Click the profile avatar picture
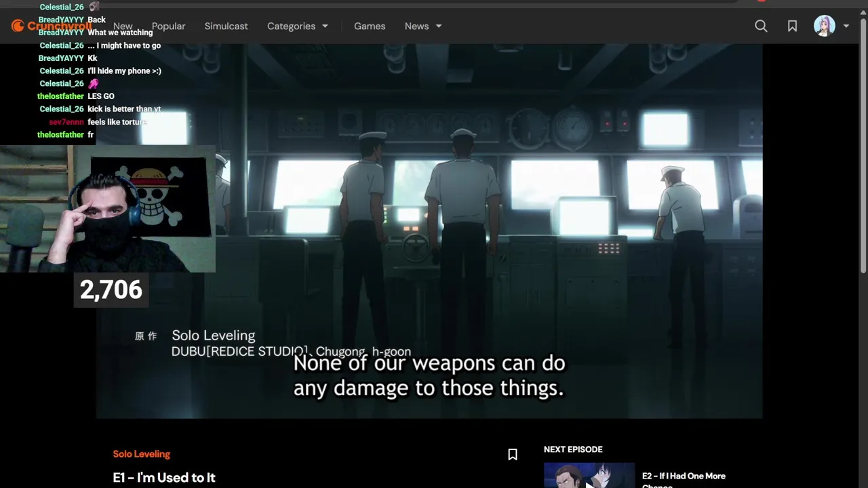 825,26
